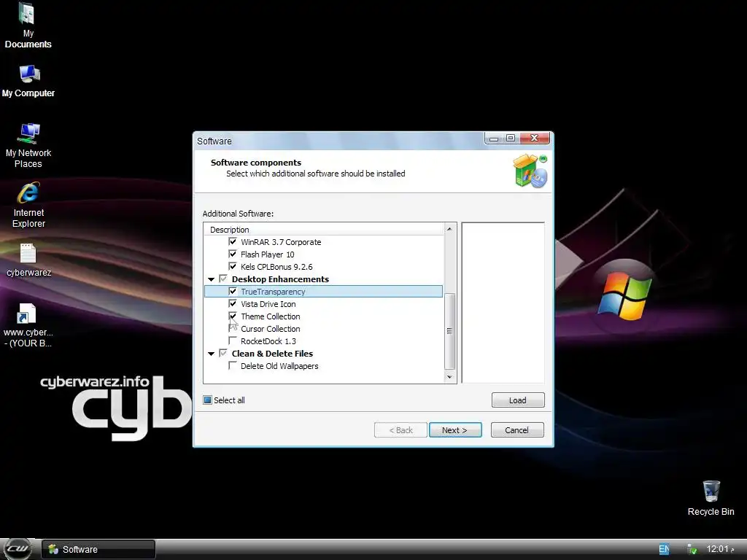Click the Software taskbar button
The image size is (747, 560).
point(98,549)
